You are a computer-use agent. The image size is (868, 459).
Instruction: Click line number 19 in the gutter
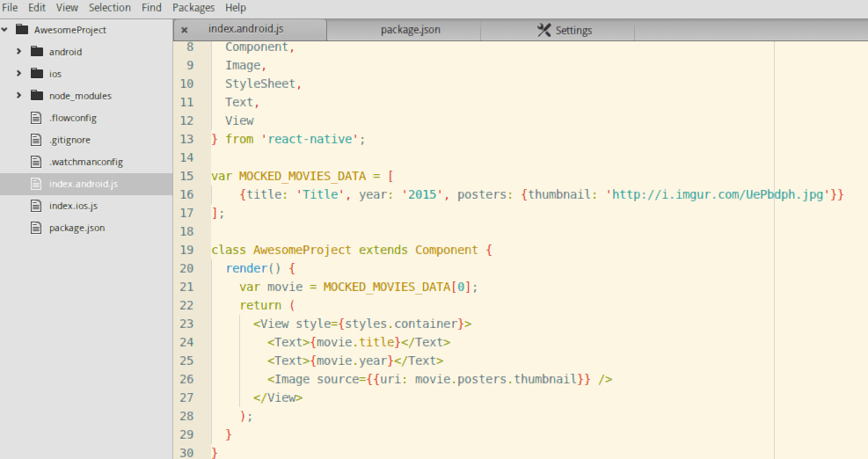pos(186,250)
